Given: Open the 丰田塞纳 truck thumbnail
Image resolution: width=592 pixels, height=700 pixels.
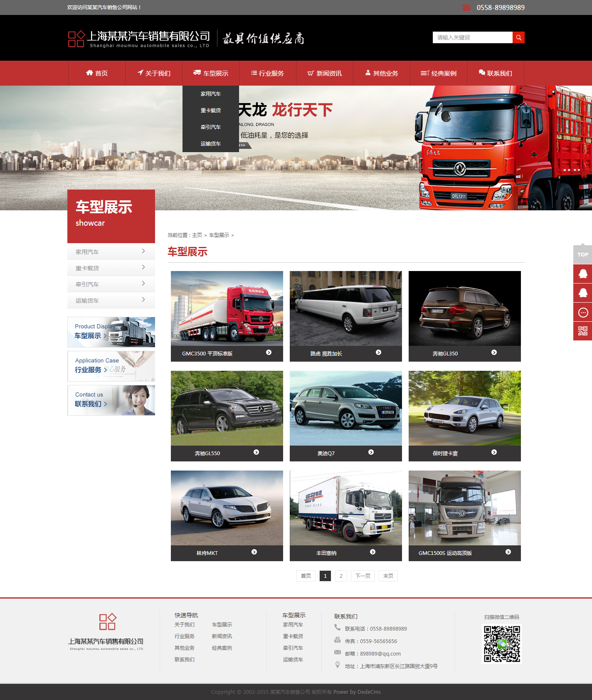Looking at the screenshot, I should click(345, 508).
